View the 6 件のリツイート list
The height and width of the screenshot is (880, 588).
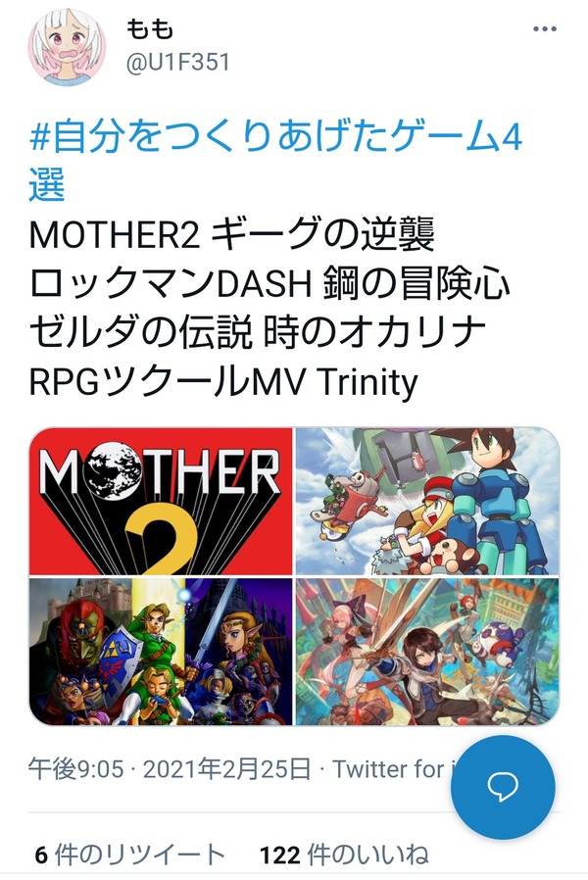pos(129,855)
